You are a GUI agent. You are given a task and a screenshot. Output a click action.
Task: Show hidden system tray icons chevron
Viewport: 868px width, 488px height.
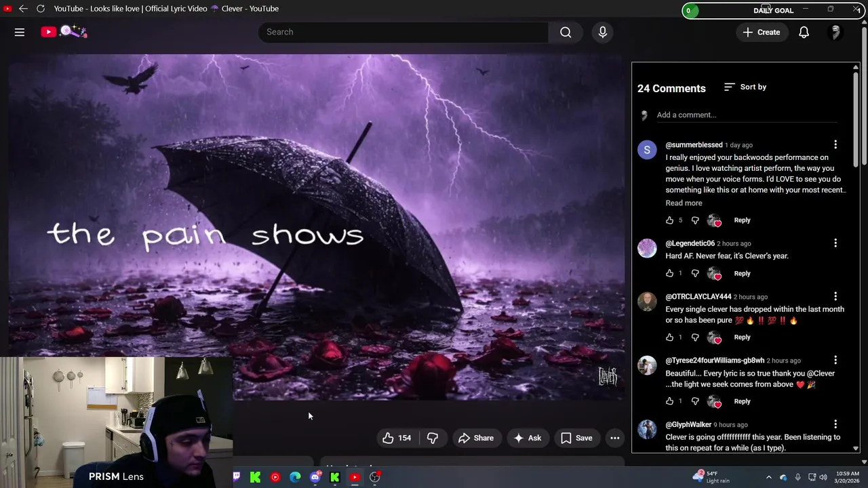(x=769, y=477)
